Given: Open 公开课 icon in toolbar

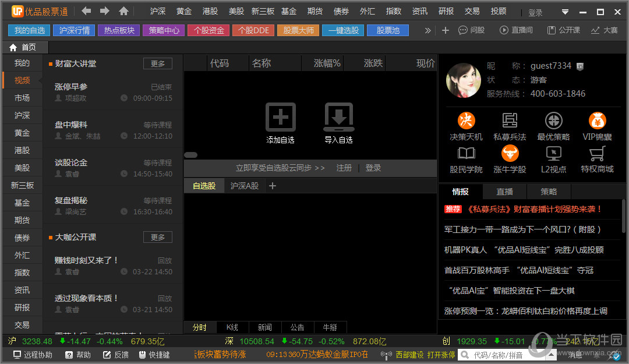Looking at the screenshot, I should click(552, 30).
